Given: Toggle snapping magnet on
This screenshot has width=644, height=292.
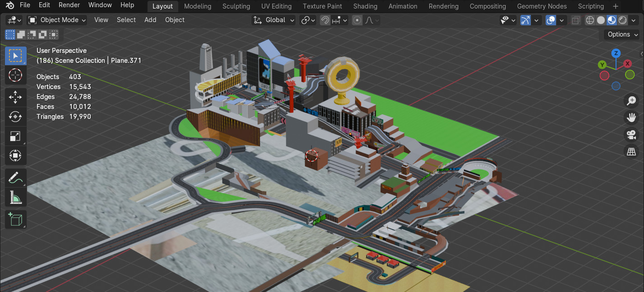Looking at the screenshot, I should 325,20.
